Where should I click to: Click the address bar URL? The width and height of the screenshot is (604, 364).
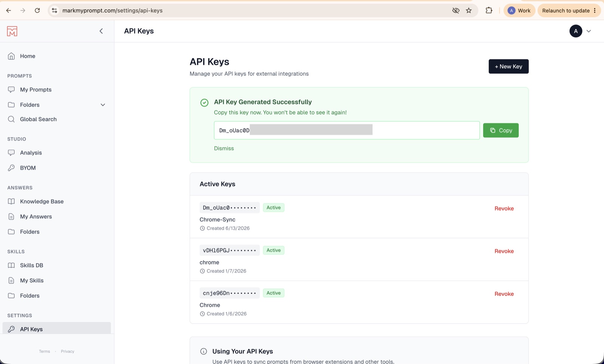112,11
